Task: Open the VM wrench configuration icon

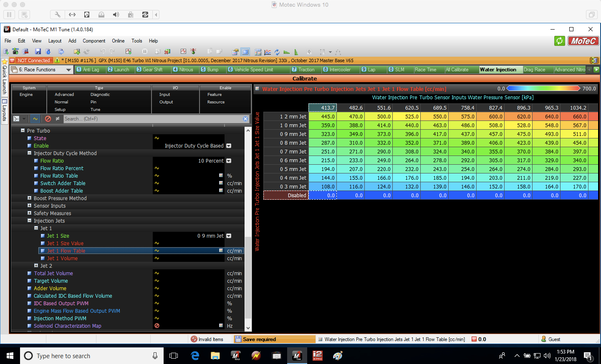Action: coord(58,15)
